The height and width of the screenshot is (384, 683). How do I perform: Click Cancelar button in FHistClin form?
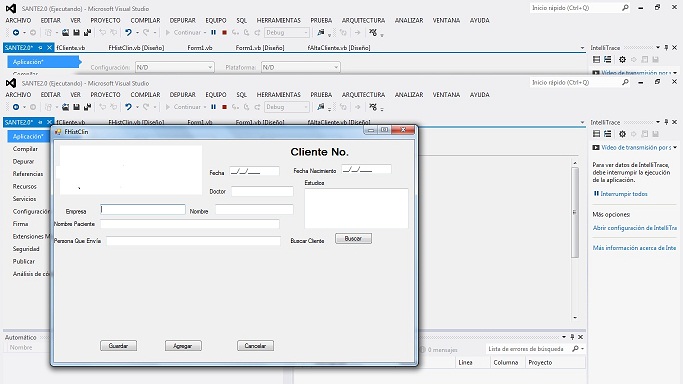(x=255, y=346)
